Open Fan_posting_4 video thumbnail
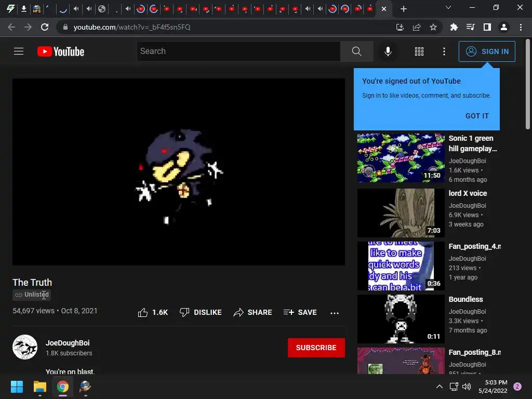 401,265
